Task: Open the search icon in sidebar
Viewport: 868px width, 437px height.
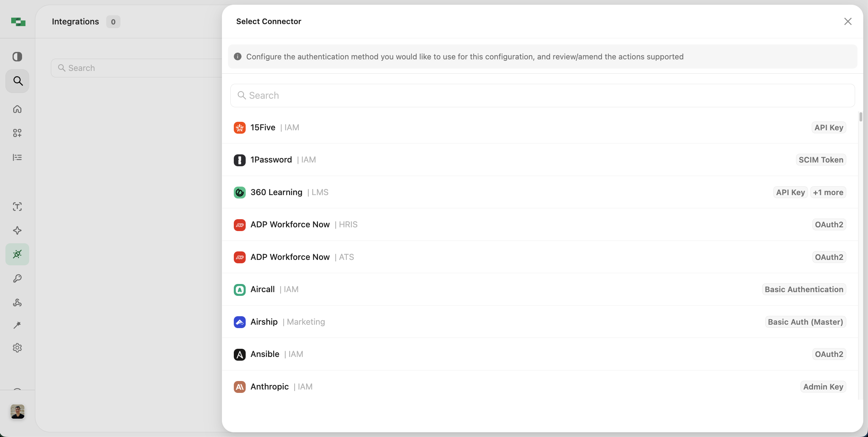Action: pos(18,81)
